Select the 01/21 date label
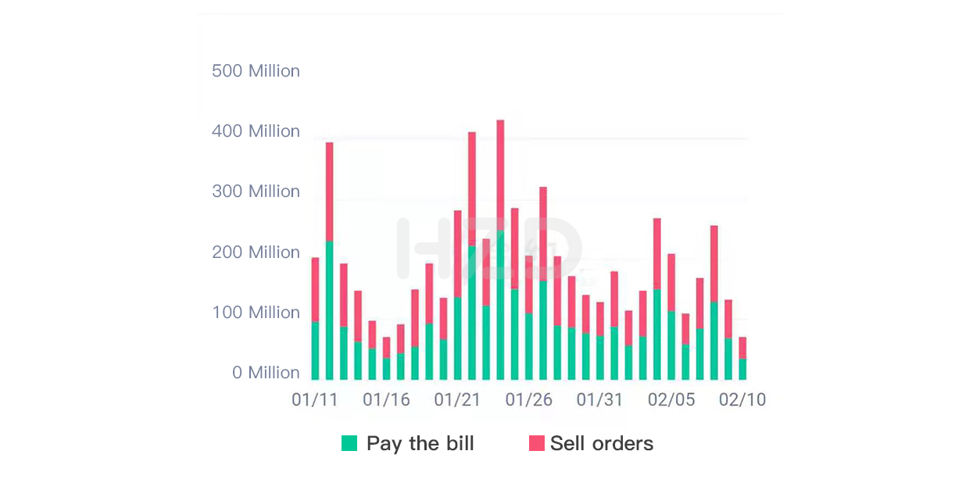Image resolution: width=980 pixels, height=501 pixels. coord(457,400)
